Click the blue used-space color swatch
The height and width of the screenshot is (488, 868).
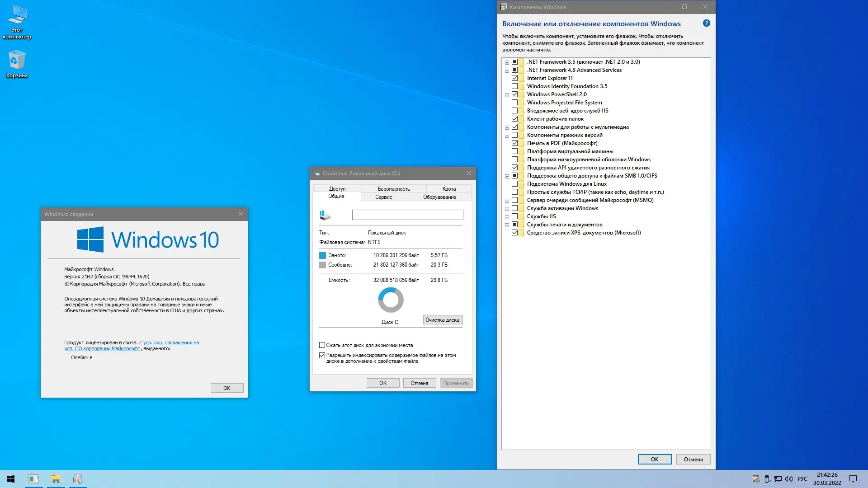point(322,256)
